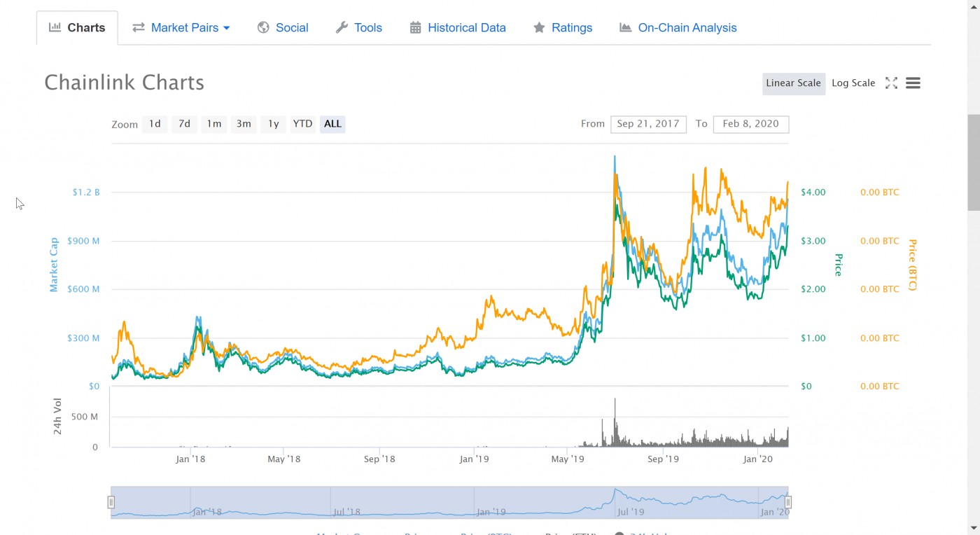Click the $900 M market cap label
This screenshot has height=535, width=980.
pyautogui.click(x=83, y=241)
